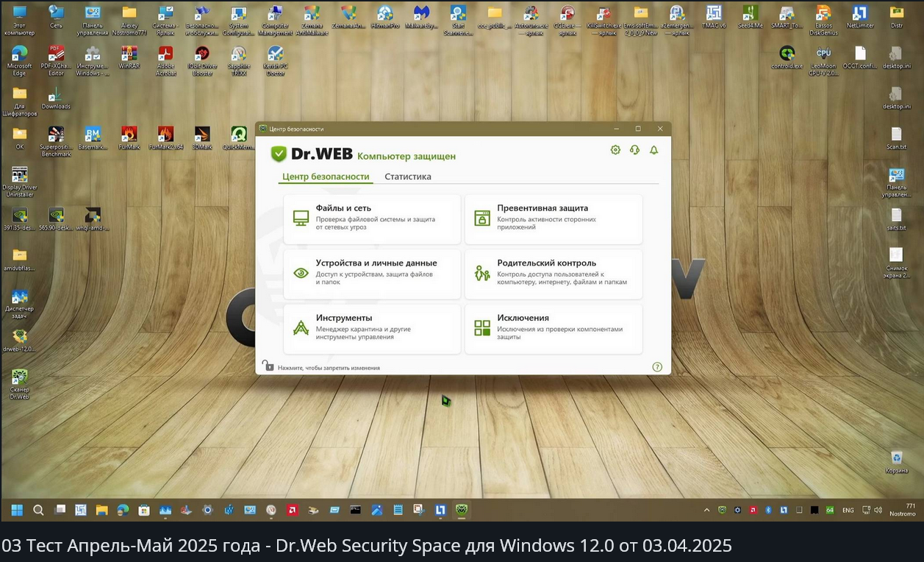Open Dr.Web support headset icon
Screen dimensions: 924x562
click(x=634, y=150)
